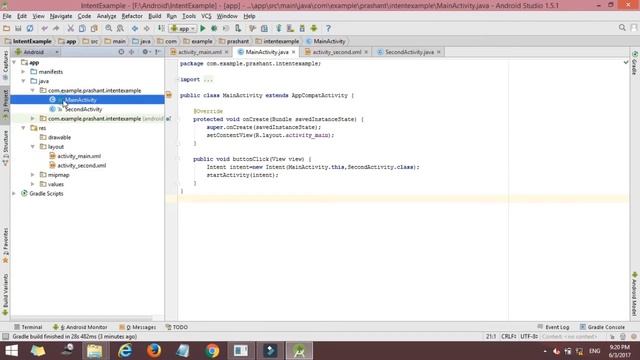The image size is (640, 360).
Task: Open the Refactor menu
Action: [x=132, y=16]
